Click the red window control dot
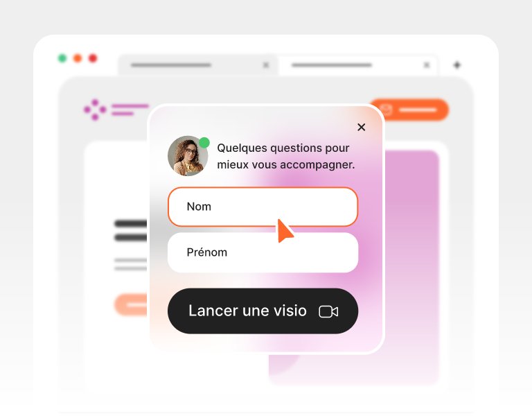 [x=93, y=58]
